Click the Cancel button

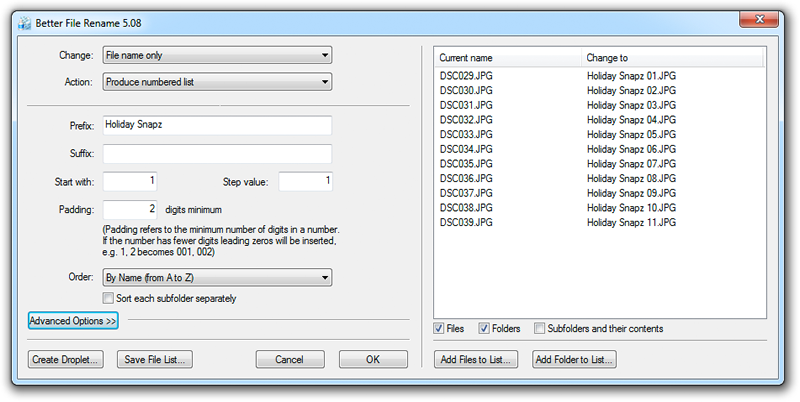click(x=290, y=359)
